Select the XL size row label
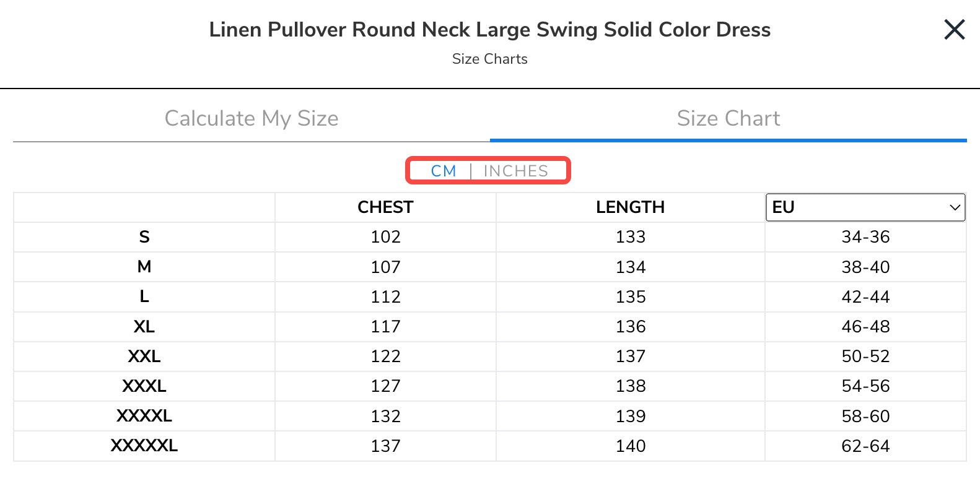 coord(144,326)
